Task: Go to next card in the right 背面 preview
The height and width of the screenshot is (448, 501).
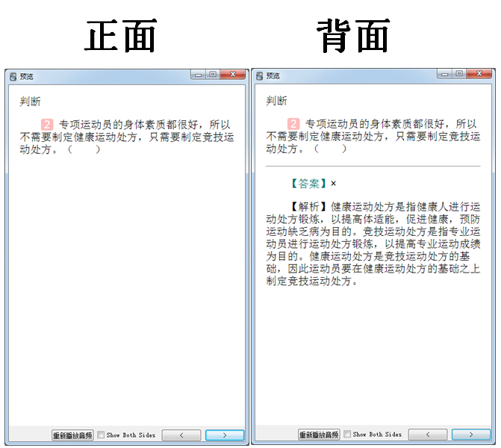Action: [x=471, y=435]
